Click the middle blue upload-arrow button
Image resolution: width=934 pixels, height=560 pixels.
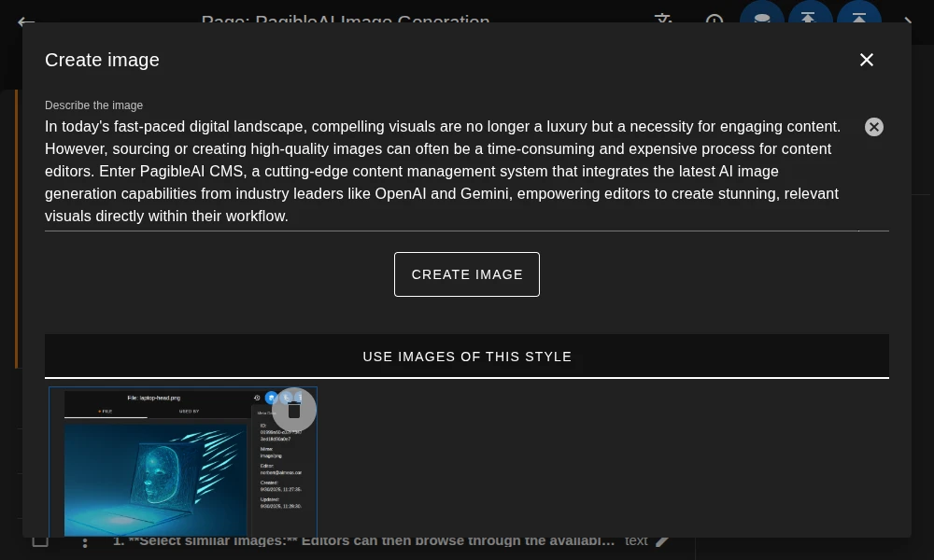pos(809,17)
